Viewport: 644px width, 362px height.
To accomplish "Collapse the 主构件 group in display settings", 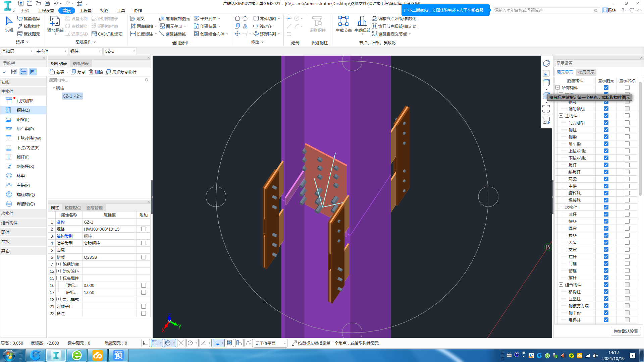I will point(561,116).
